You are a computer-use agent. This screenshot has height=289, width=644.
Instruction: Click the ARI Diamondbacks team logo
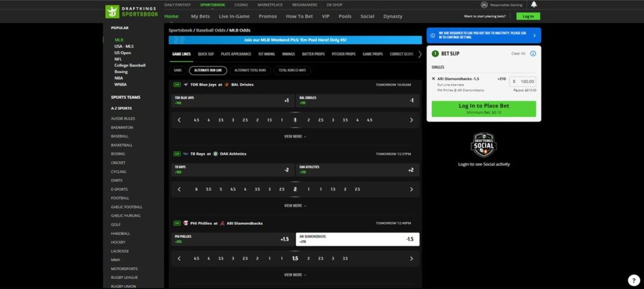pos(222,223)
